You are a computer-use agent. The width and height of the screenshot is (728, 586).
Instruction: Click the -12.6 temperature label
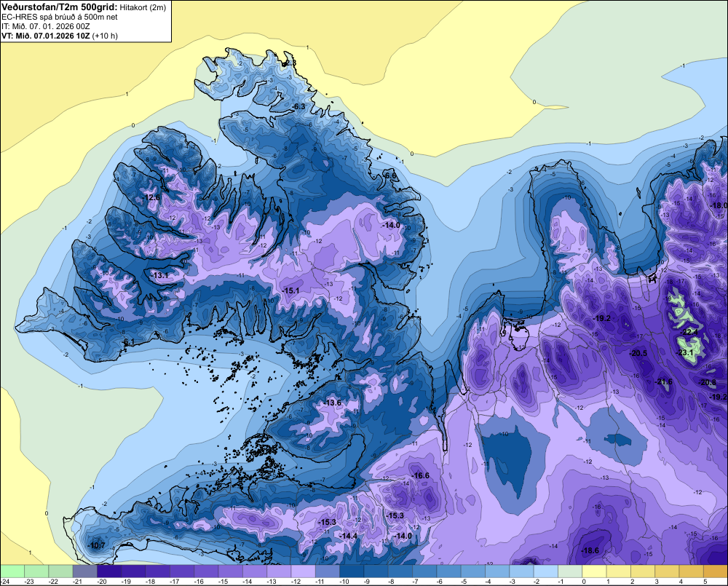click(151, 197)
